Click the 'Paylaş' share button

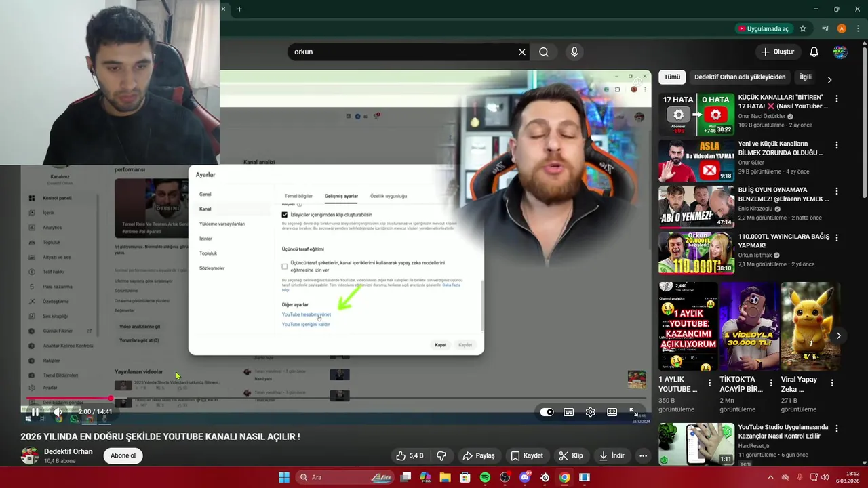[x=479, y=455]
